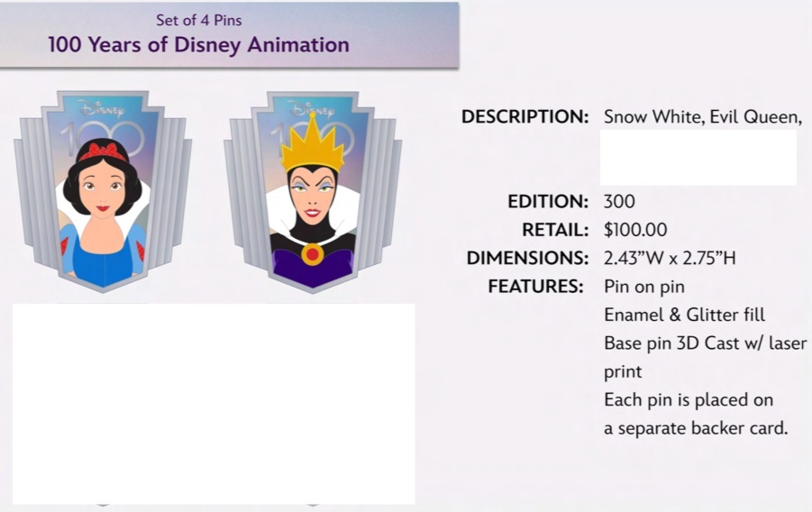This screenshot has width=812, height=512.
Task: Click the DIMENSIONS label
Action: point(528,258)
